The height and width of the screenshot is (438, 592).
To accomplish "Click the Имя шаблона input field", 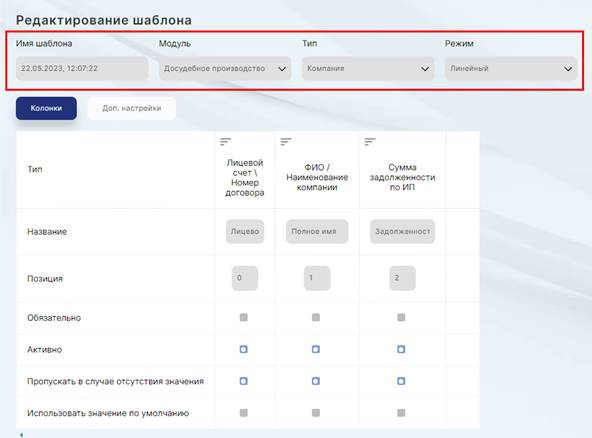I will coord(82,68).
